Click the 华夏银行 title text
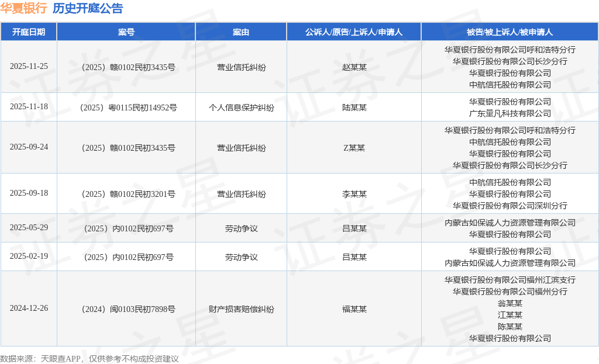The height and width of the screenshot is (364, 599). 23,8
